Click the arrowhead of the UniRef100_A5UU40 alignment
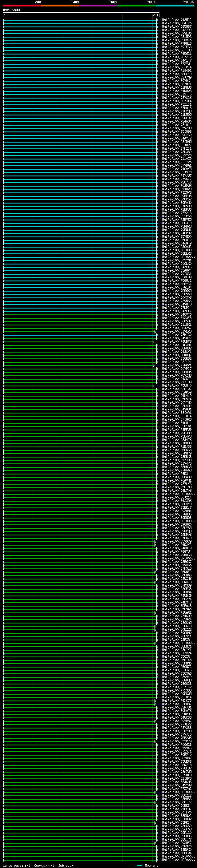Screen dimensions: 197x868 click(x=154, y=386)
